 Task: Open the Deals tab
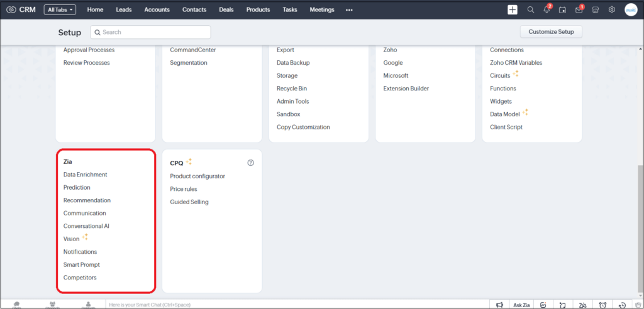[x=226, y=9]
